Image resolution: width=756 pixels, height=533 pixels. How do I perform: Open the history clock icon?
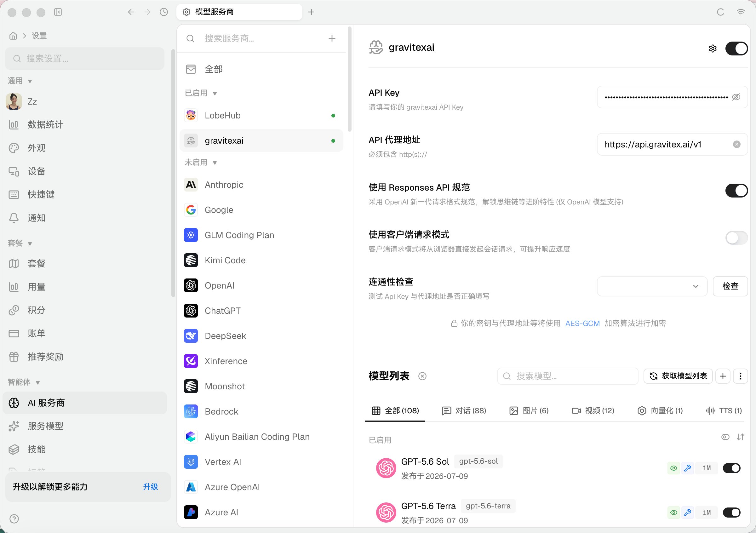pos(164,12)
